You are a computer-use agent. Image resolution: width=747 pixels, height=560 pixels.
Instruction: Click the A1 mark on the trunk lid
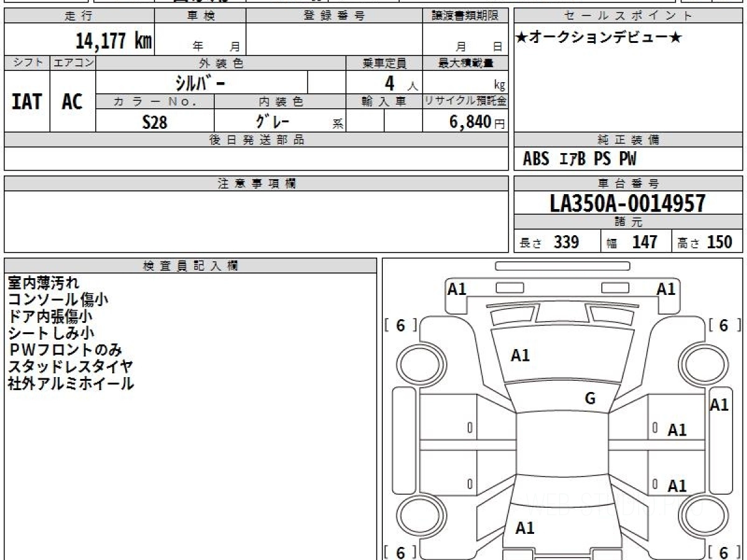525,528
